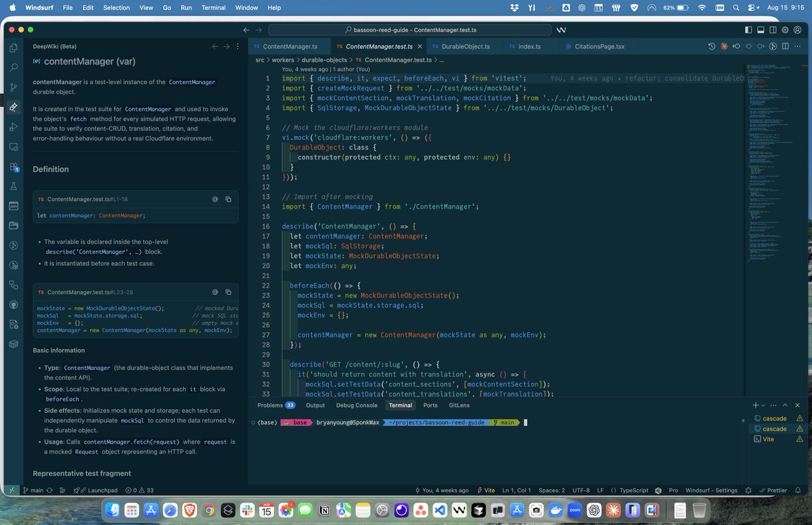The width and height of the screenshot is (812, 525).
Task: Open ContentManager.test.ts#L1-18 reference link
Action: tap(87, 200)
